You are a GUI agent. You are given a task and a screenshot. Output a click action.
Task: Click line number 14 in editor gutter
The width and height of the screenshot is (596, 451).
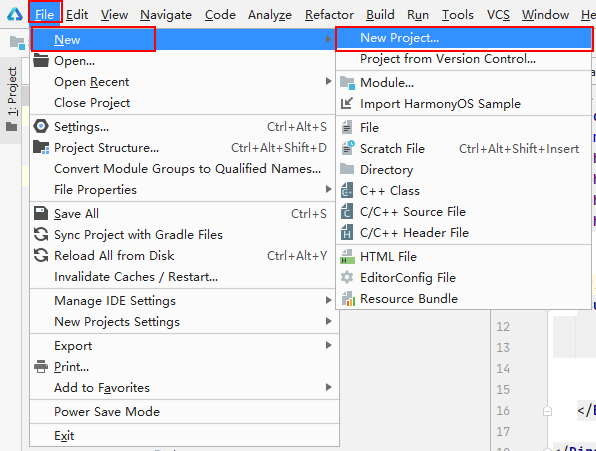[503, 369]
